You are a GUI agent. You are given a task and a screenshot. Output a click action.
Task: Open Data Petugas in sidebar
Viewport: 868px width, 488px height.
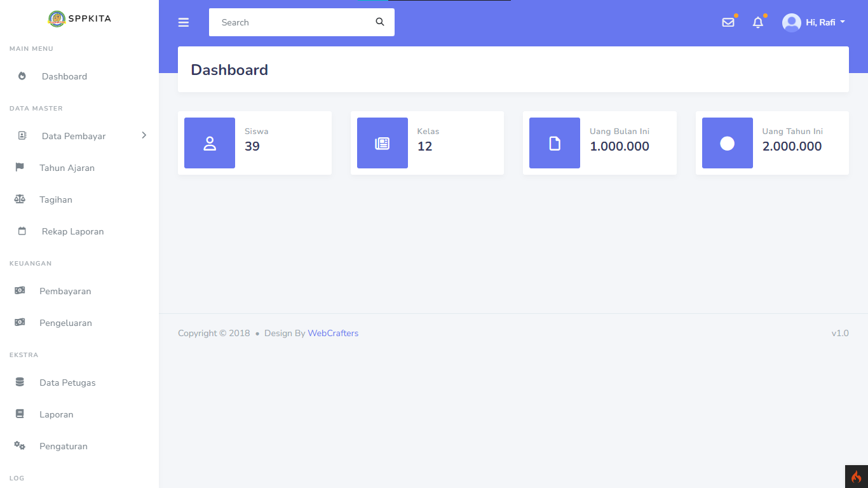pyautogui.click(x=67, y=383)
